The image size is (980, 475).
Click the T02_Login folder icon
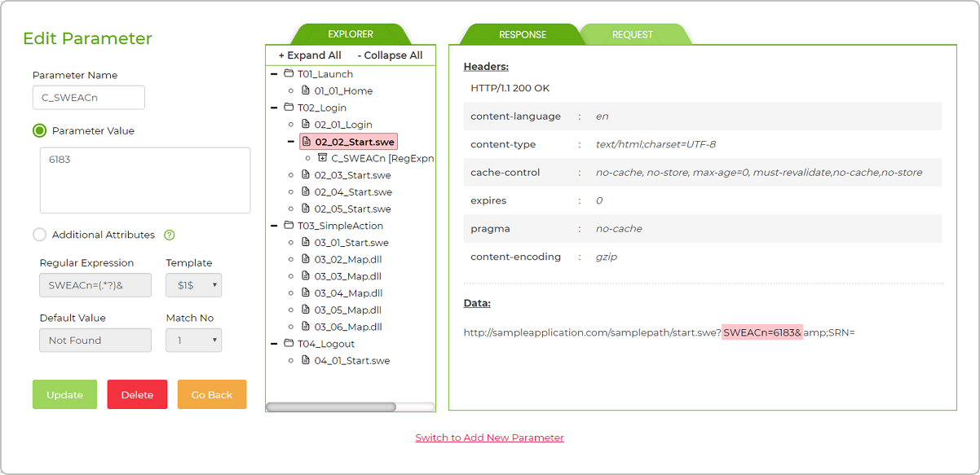click(289, 107)
